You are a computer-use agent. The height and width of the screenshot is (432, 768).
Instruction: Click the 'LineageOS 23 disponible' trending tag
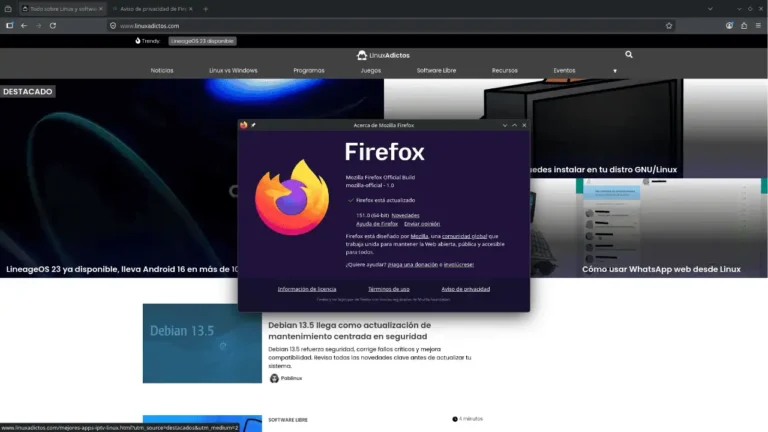(202, 41)
